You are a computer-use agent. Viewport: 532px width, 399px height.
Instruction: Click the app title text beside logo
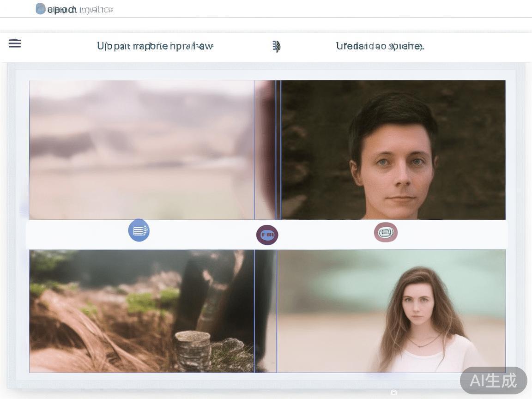(x=80, y=9)
